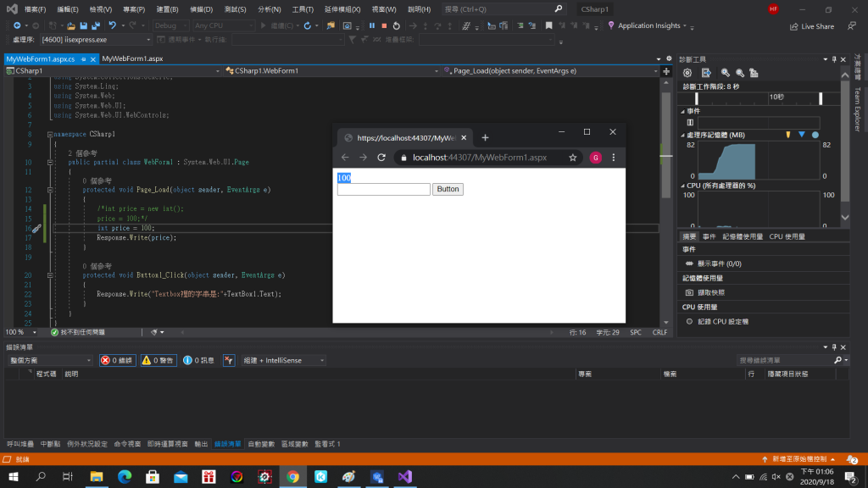Reset diagnostics view with chart icon
Screen dimensions: 868x488
tap(754, 73)
